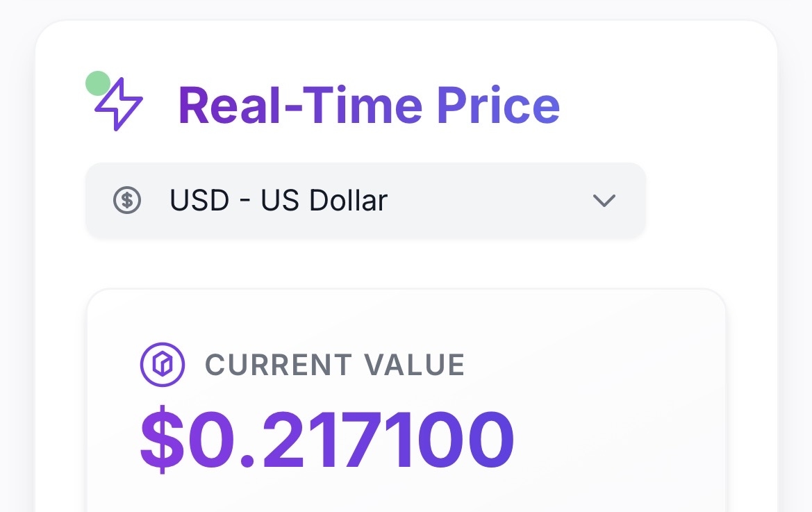Expand currency list using the chevron arrow

coord(604,201)
